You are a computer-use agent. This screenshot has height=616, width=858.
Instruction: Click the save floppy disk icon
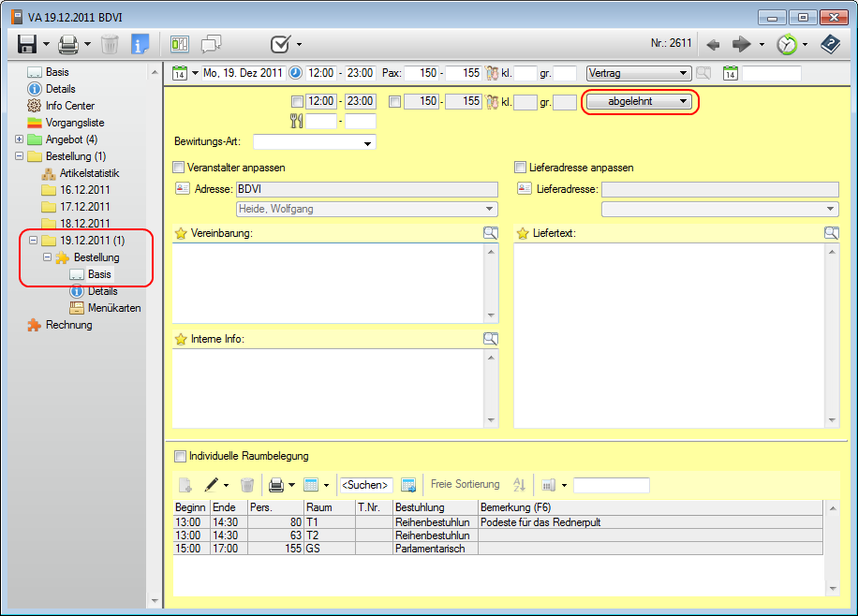tap(26, 44)
